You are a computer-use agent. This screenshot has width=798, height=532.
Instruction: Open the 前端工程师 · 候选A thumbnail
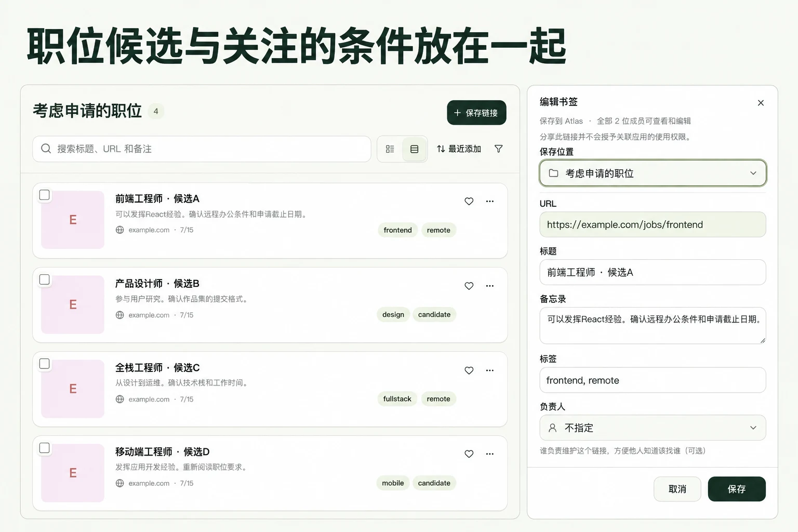point(73,220)
